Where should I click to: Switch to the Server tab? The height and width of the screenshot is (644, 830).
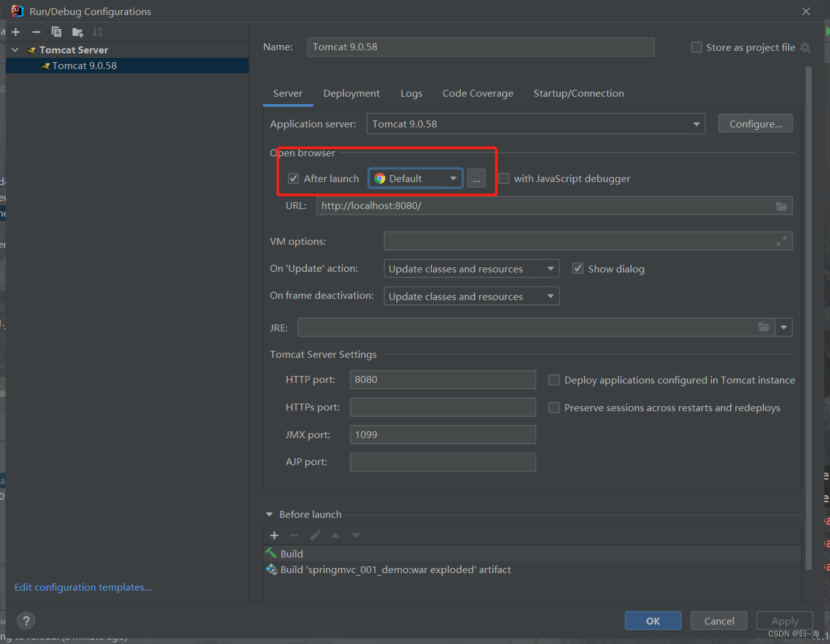click(x=288, y=93)
